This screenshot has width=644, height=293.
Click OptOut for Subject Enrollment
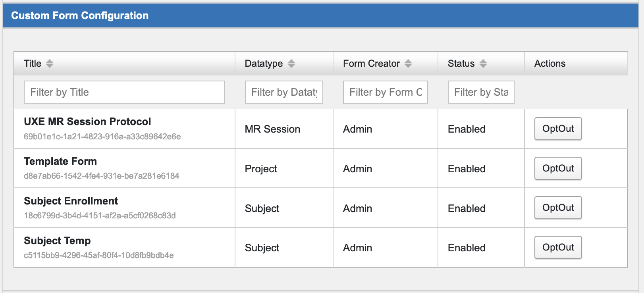pyautogui.click(x=558, y=208)
